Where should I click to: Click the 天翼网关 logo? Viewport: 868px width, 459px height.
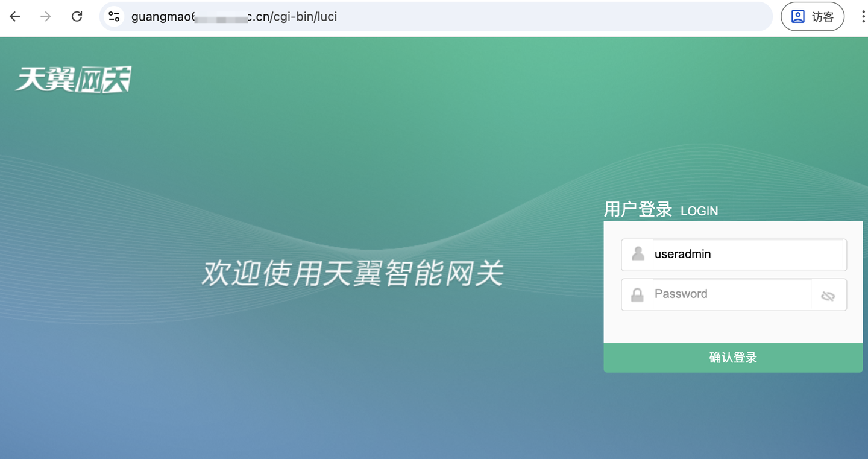[x=74, y=79]
